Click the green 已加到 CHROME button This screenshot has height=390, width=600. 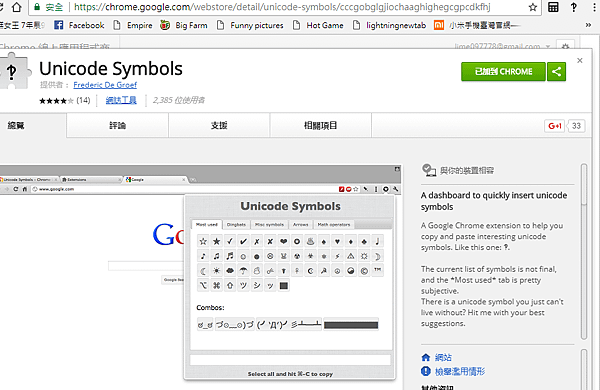tap(503, 72)
